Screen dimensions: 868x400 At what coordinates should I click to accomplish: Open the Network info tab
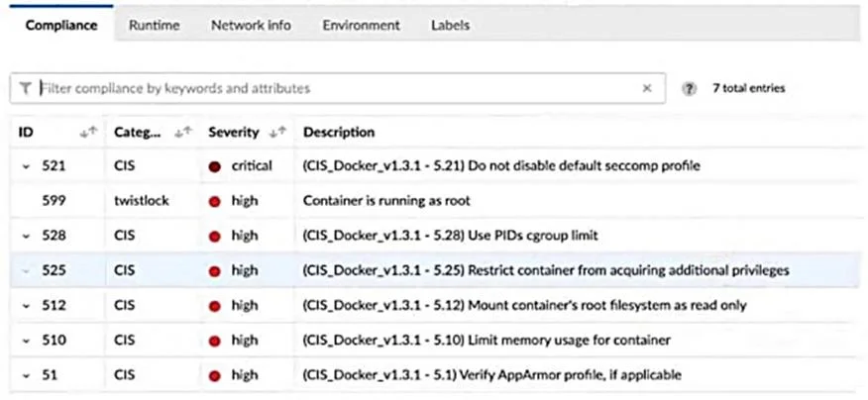pos(251,25)
